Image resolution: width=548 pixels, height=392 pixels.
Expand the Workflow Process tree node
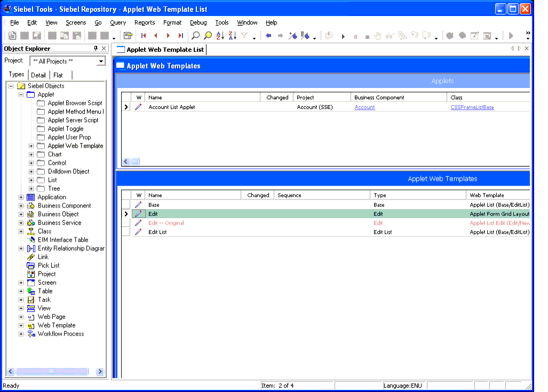[x=21, y=334]
